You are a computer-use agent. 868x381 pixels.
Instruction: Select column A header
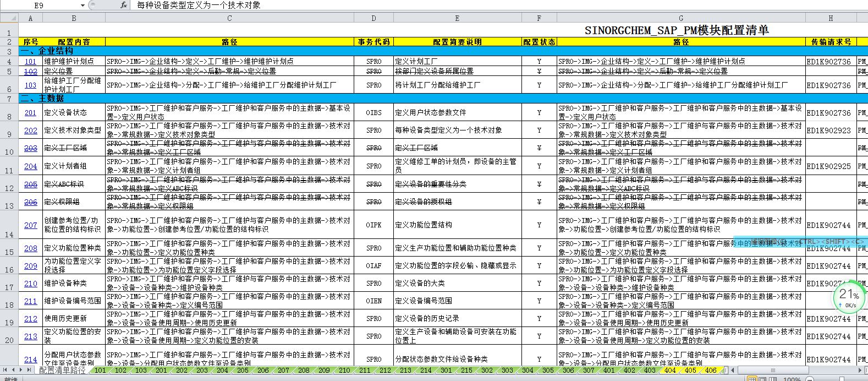pos(30,18)
